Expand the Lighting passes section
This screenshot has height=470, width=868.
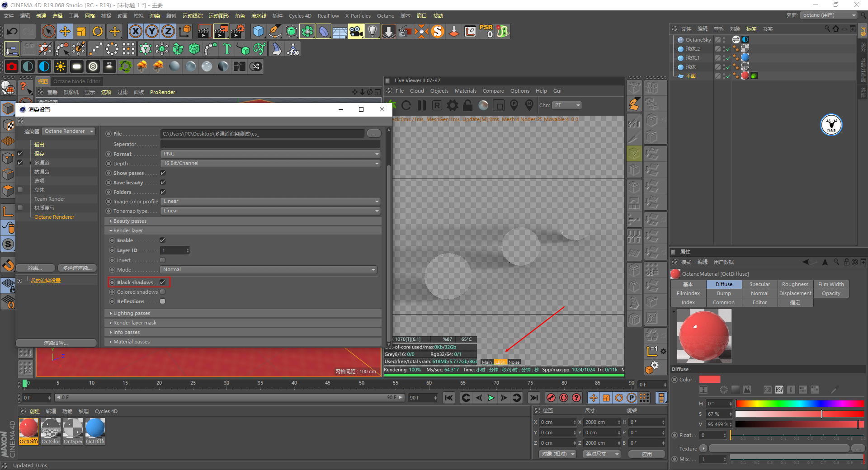tap(243, 313)
